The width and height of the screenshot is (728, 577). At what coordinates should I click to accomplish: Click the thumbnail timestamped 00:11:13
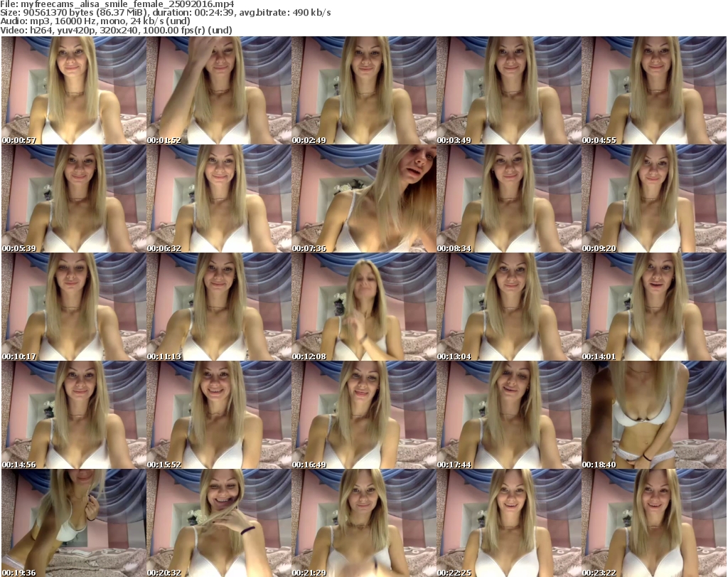[x=219, y=307]
